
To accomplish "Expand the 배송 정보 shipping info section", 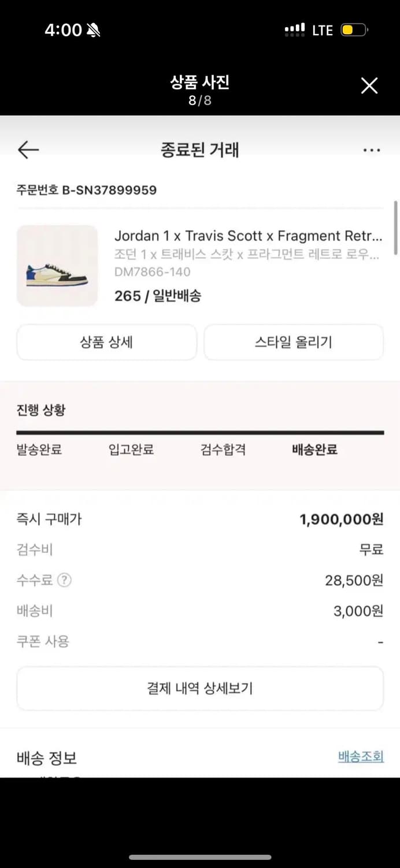I will pyautogui.click(x=46, y=758).
